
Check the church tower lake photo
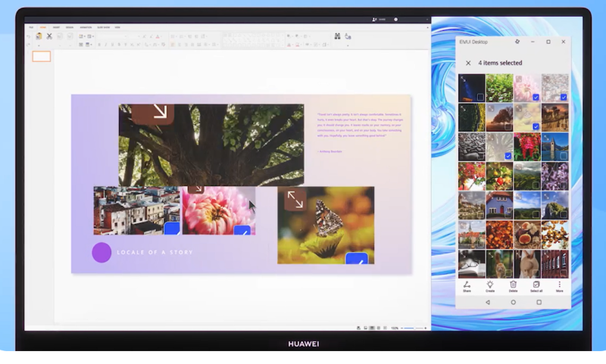pyautogui.click(x=563, y=156)
